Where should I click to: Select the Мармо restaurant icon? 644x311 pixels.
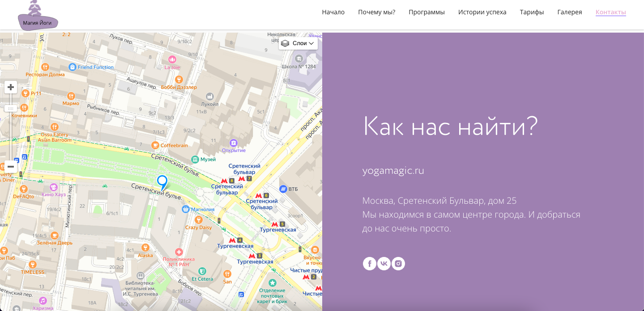pyautogui.click(x=71, y=96)
